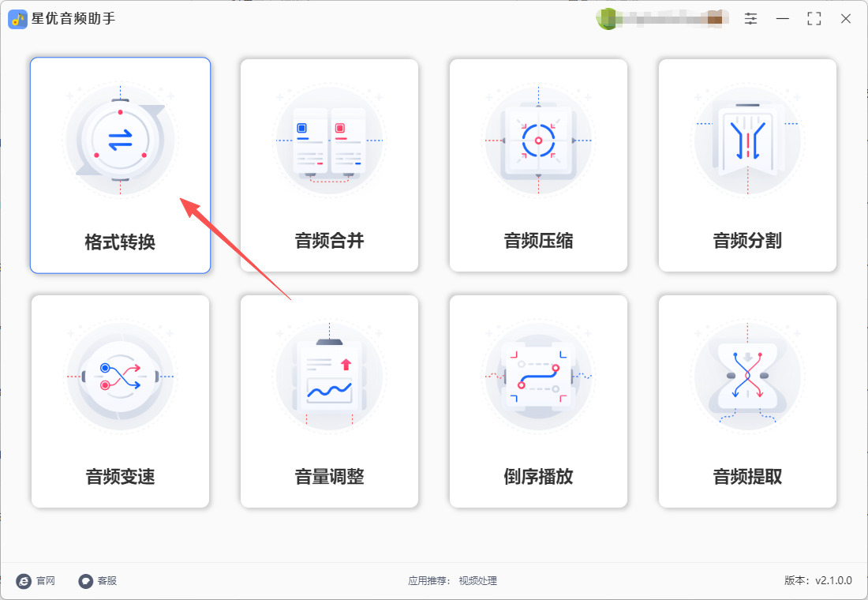The image size is (868, 600).
Task: Launch the 音频变速 speed change icon
Action: 120,376
